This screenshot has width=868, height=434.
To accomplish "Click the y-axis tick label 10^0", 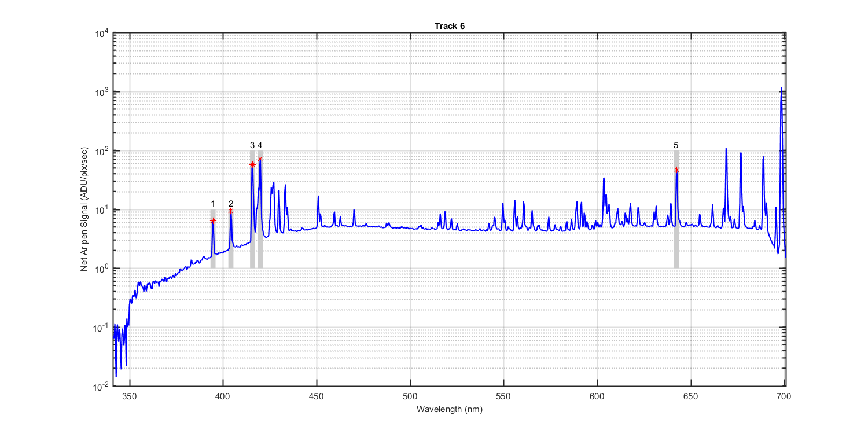I will (102, 269).
